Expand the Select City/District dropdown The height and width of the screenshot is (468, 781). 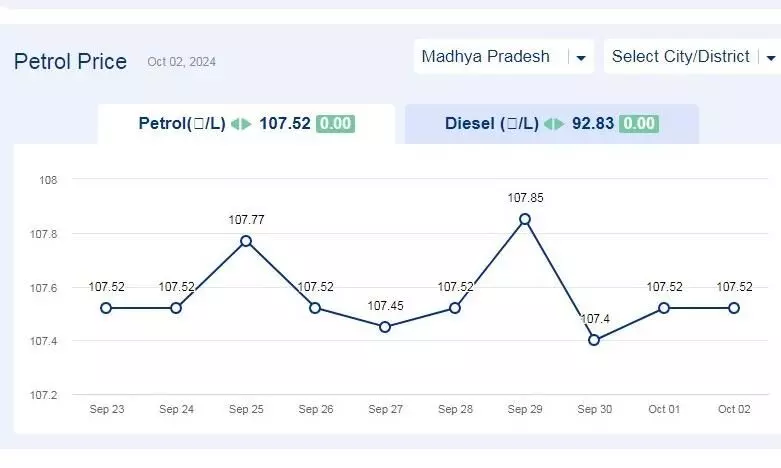pos(692,57)
